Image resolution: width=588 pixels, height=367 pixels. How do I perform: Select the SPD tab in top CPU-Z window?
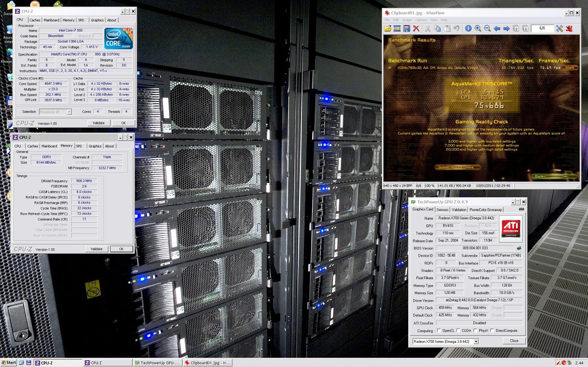[x=81, y=20]
